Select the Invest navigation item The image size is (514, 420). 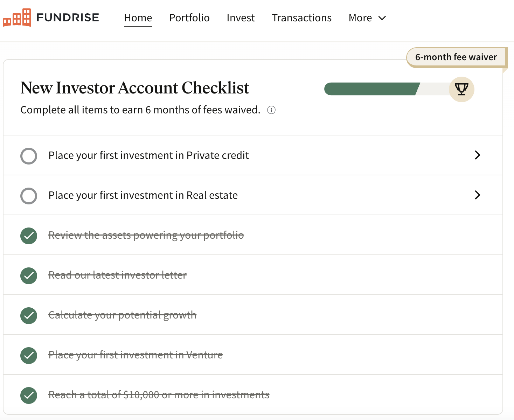coord(241,18)
